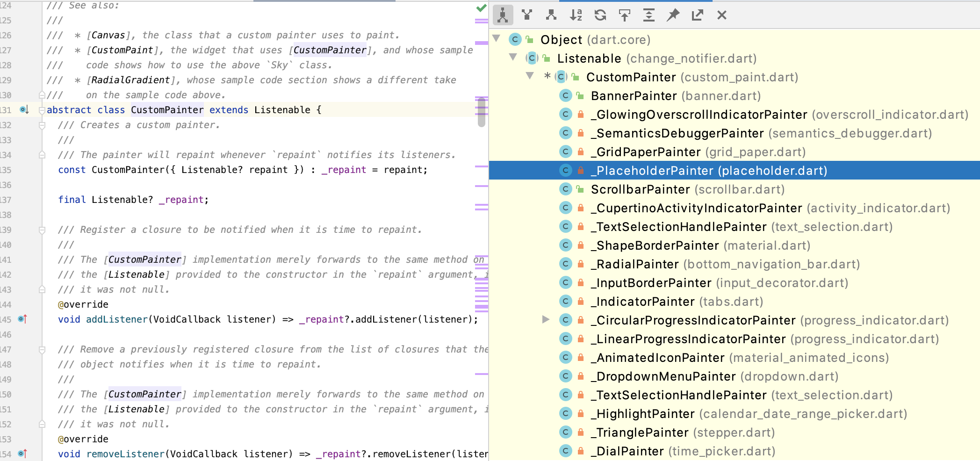The image size is (980, 461).
Task: Pin the hierarchy tab
Action: point(673,15)
